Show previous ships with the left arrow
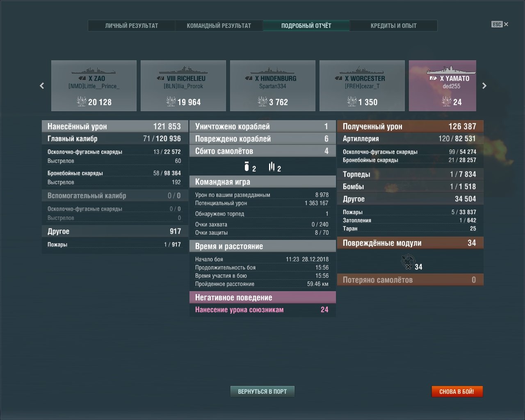Image resolution: width=525 pixels, height=420 pixels. [x=42, y=86]
